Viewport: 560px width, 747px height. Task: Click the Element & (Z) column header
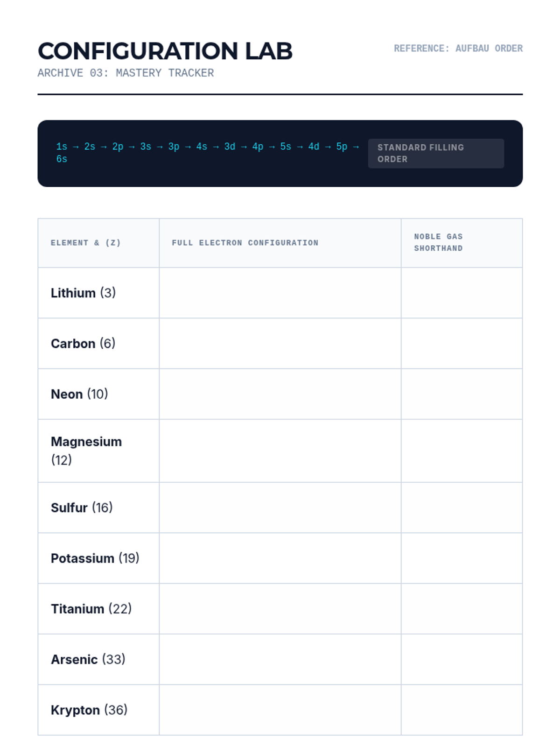click(86, 243)
